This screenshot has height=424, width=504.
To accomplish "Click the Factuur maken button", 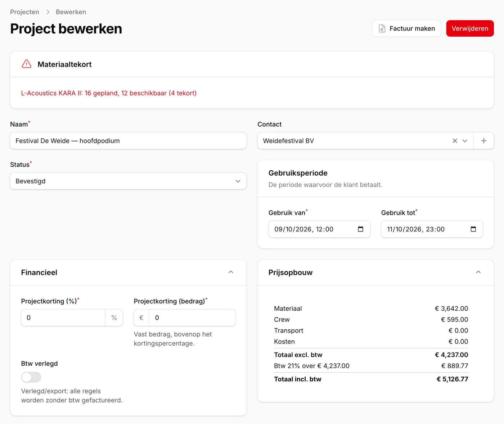I will tap(406, 28).
